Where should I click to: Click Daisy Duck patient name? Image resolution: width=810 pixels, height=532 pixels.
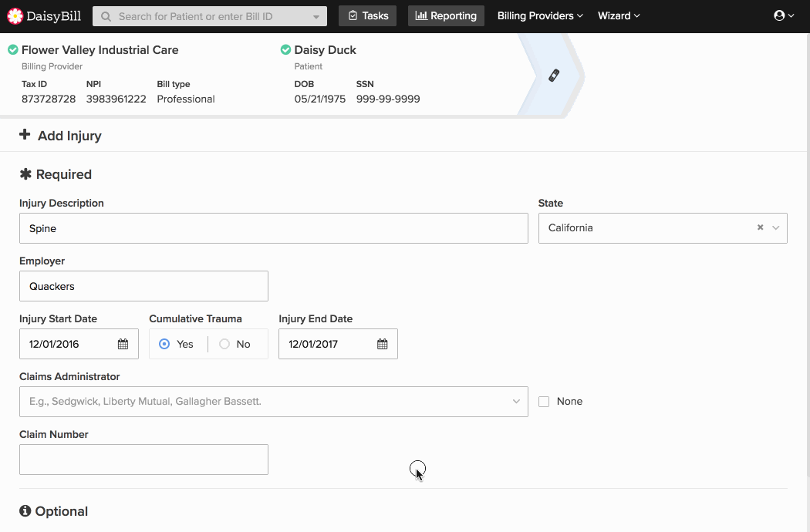[x=326, y=50]
